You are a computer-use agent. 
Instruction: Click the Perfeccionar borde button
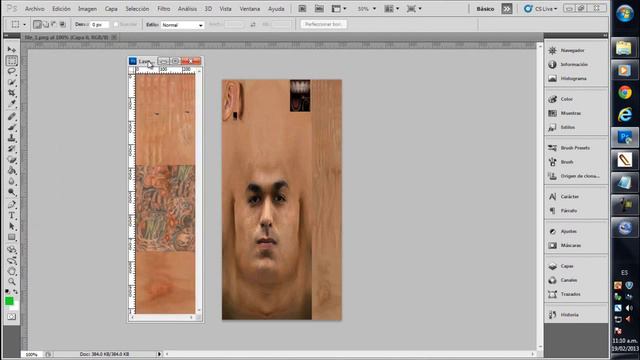point(324,24)
